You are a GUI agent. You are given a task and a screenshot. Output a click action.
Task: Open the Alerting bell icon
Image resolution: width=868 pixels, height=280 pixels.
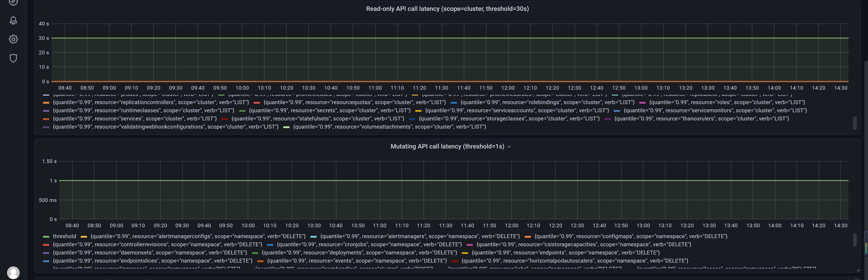pos(13,20)
